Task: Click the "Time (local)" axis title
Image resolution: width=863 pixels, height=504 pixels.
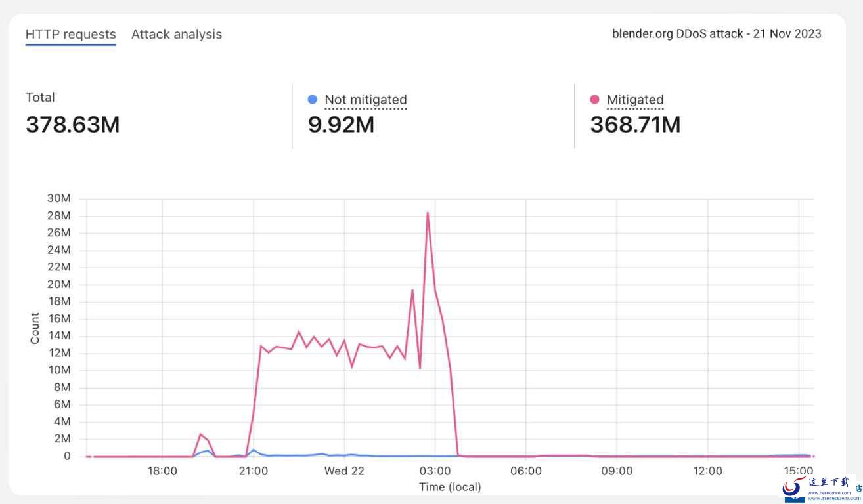Action: [x=450, y=487]
